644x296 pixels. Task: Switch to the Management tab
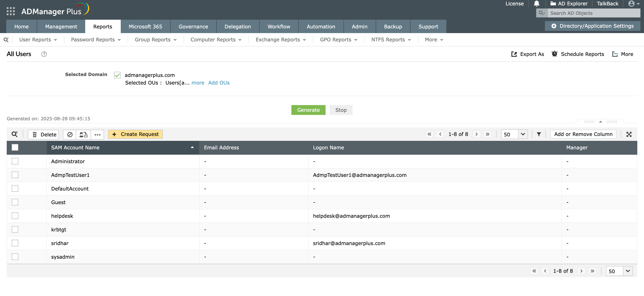(x=61, y=27)
